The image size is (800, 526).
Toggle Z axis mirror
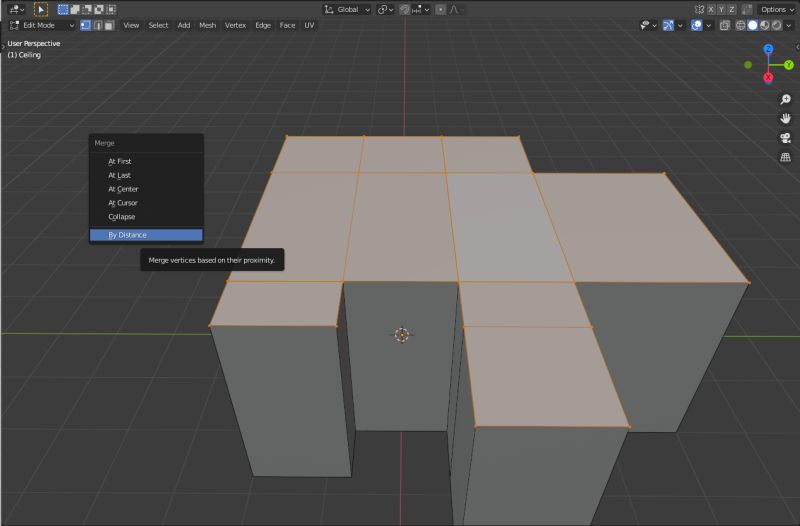[x=732, y=9]
